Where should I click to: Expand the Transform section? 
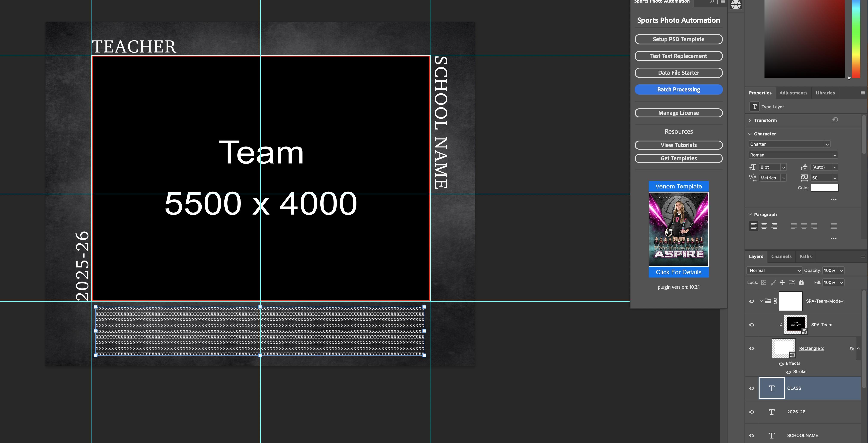(x=750, y=120)
